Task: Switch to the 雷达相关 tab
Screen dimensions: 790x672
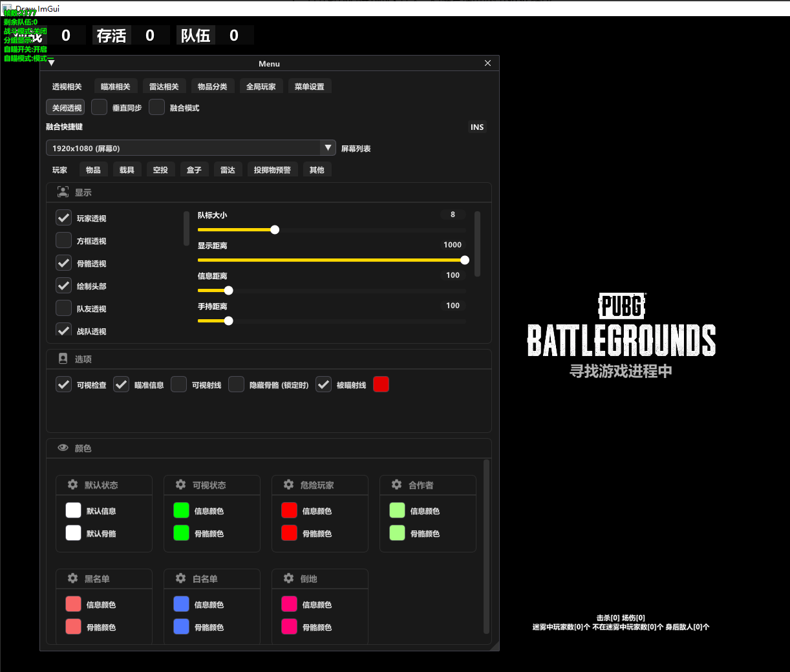Action: click(164, 87)
